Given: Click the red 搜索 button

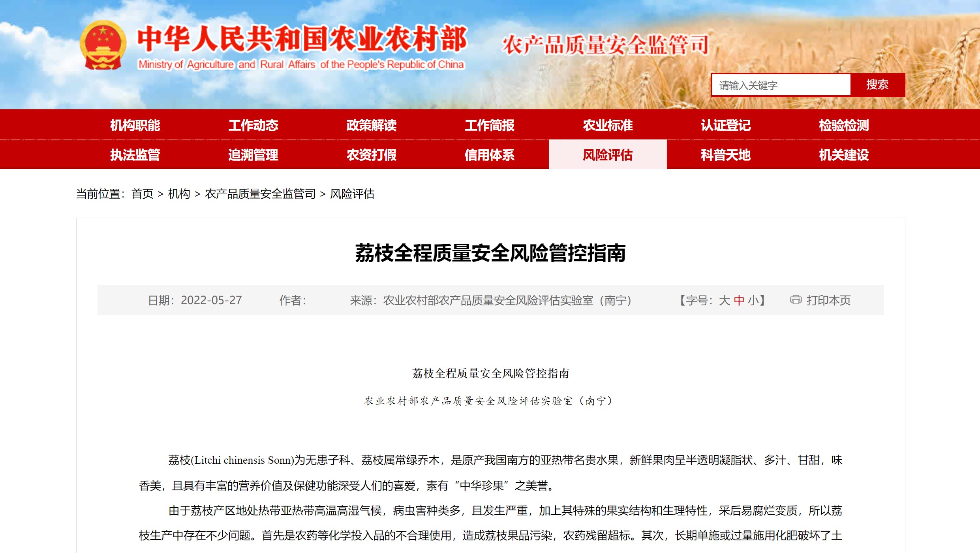Looking at the screenshot, I should [x=878, y=85].
